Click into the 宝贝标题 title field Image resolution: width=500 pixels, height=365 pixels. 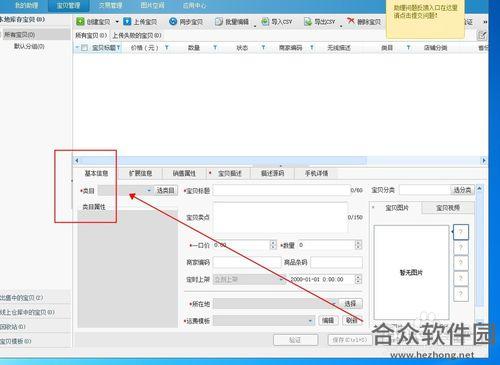pyautogui.click(x=281, y=190)
